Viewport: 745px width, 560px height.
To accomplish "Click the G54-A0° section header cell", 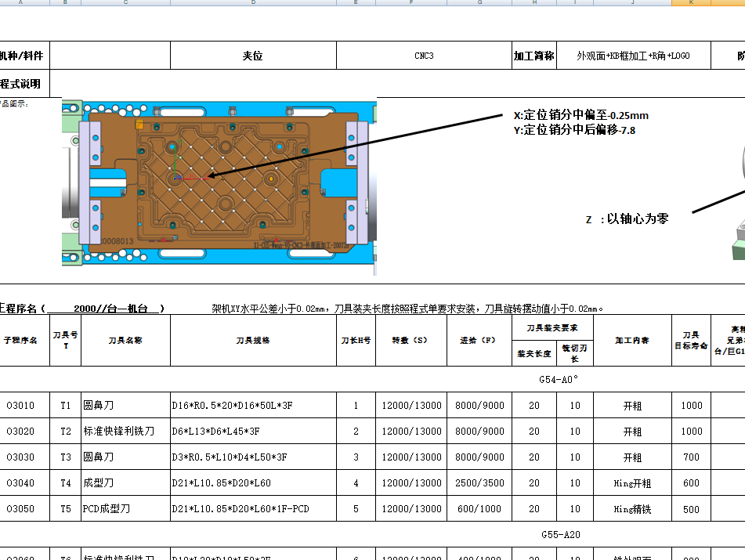I will tap(558, 379).
